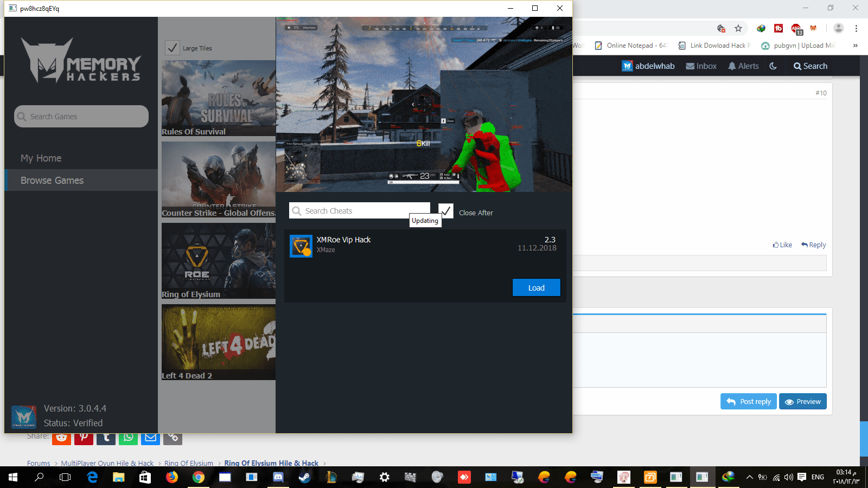The image size is (868, 488).
Task: Open the Windows Start menu
Action: pyautogui.click(x=13, y=477)
